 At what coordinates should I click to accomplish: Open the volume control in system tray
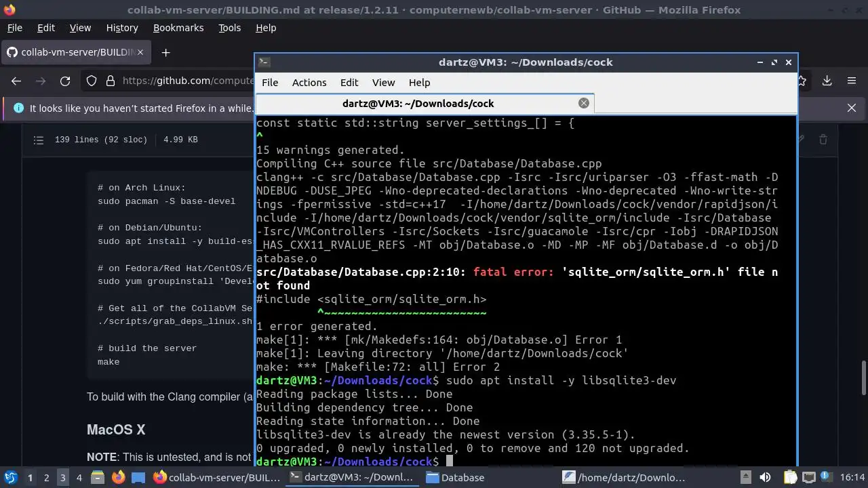click(765, 477)
